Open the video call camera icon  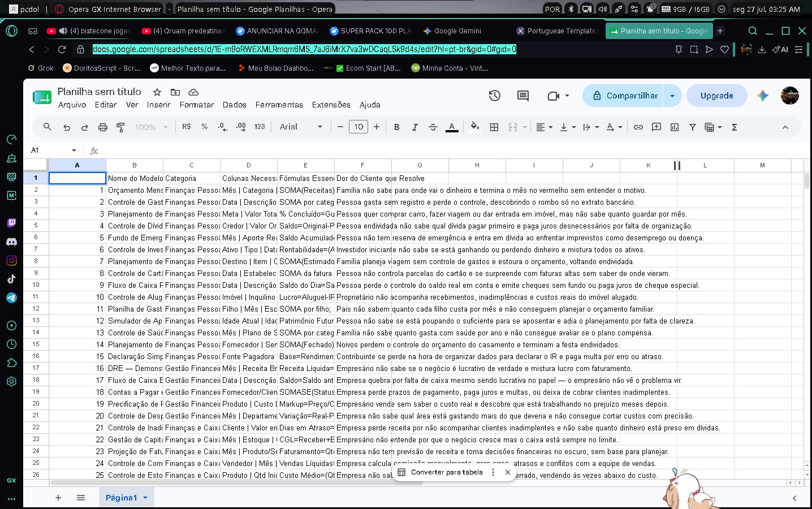[x=554, y=96]
